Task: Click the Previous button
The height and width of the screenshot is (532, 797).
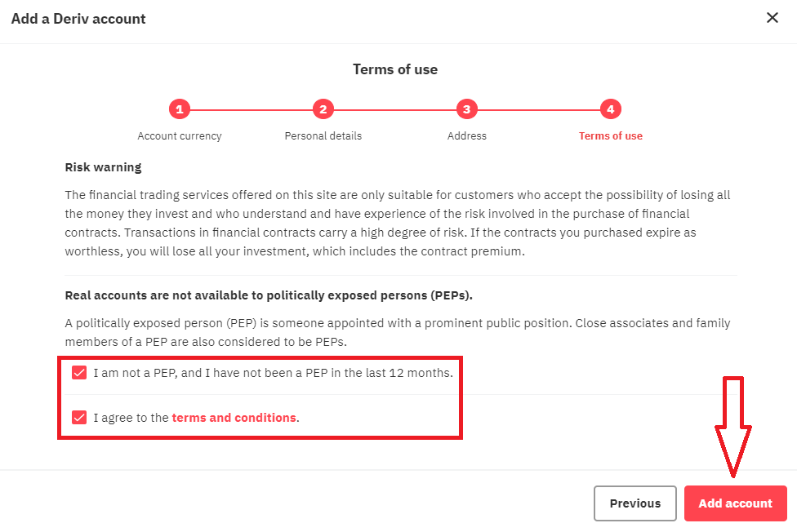Action: pyautogui.click(x=634, y=503)
